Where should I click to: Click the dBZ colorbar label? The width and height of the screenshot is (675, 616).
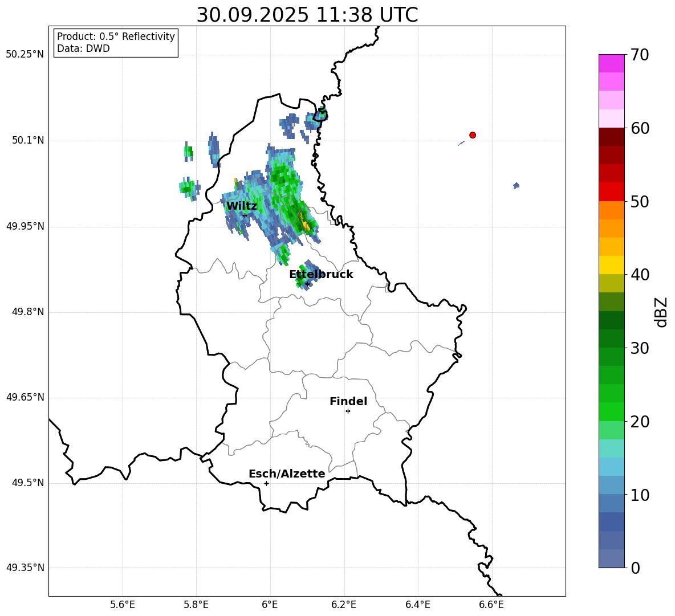[x=660, y=312]
